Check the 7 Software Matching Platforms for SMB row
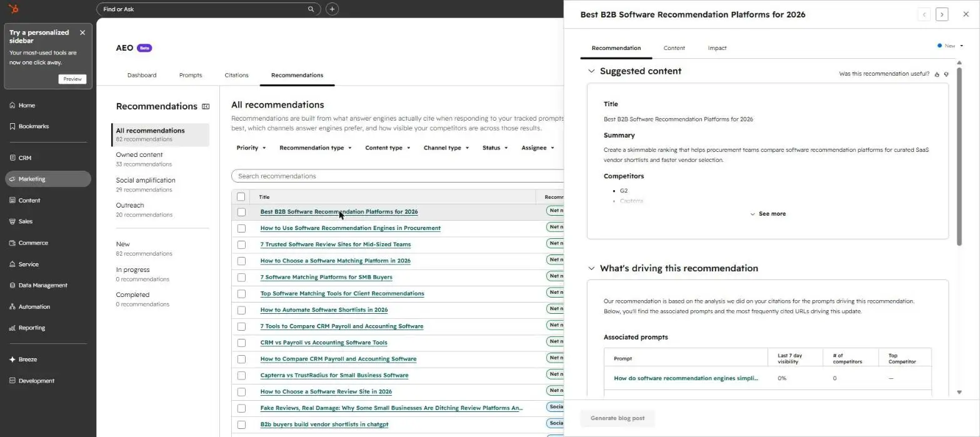The height and width of the screenshot is (437, 980). (241, 277)
